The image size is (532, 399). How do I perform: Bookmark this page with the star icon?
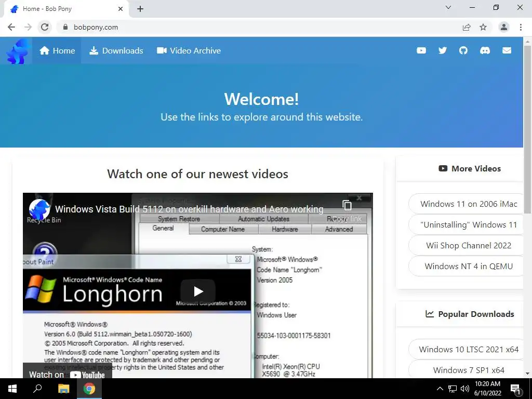483,27
